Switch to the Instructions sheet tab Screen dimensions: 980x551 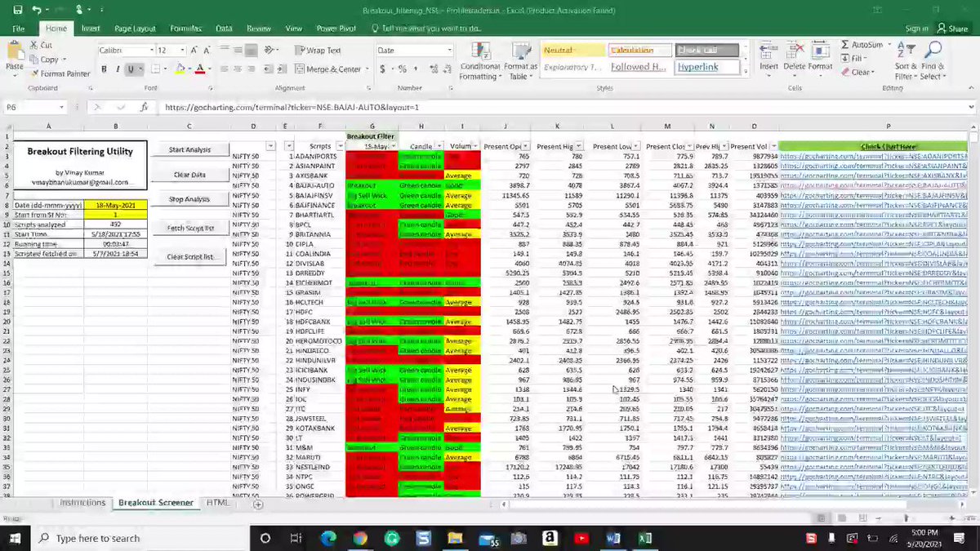82,503
